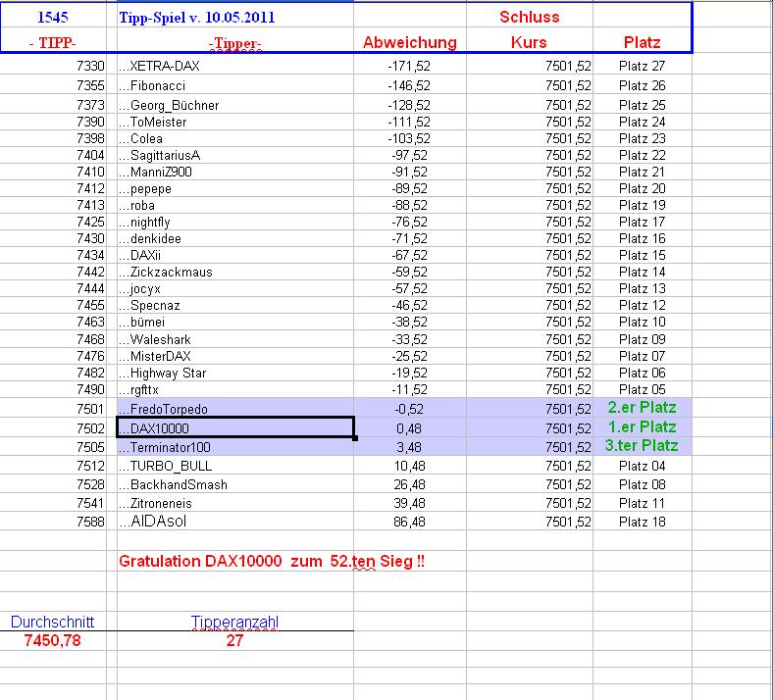Viewport: 773px width, 700px height.
Task: Click the pepepe tipper cell
Action: pyautogui.click(x=235, y=188)
